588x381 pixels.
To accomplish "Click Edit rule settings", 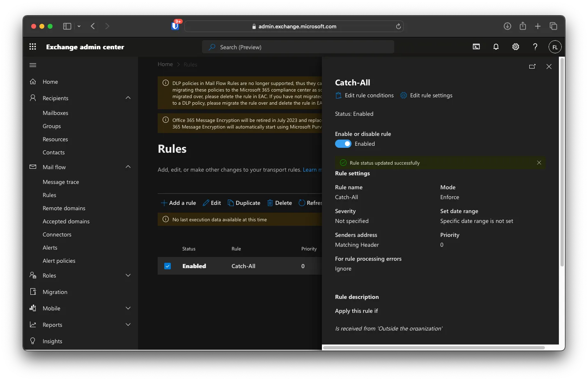I will (427, 95).
